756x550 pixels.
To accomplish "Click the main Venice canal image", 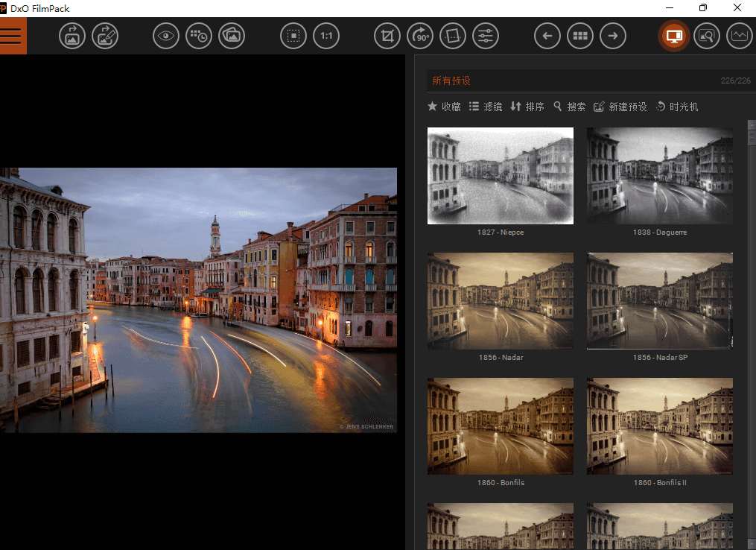I will [198, 300].
